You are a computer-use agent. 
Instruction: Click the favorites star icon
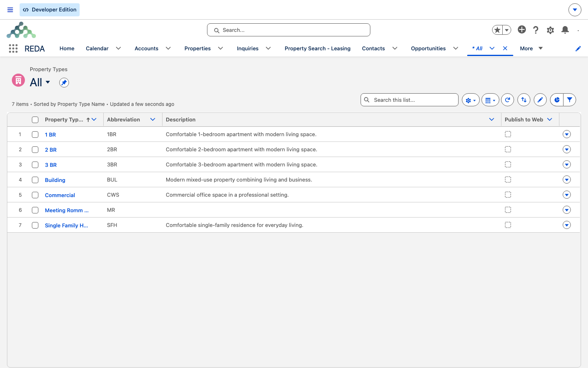(x=497, y=30)
